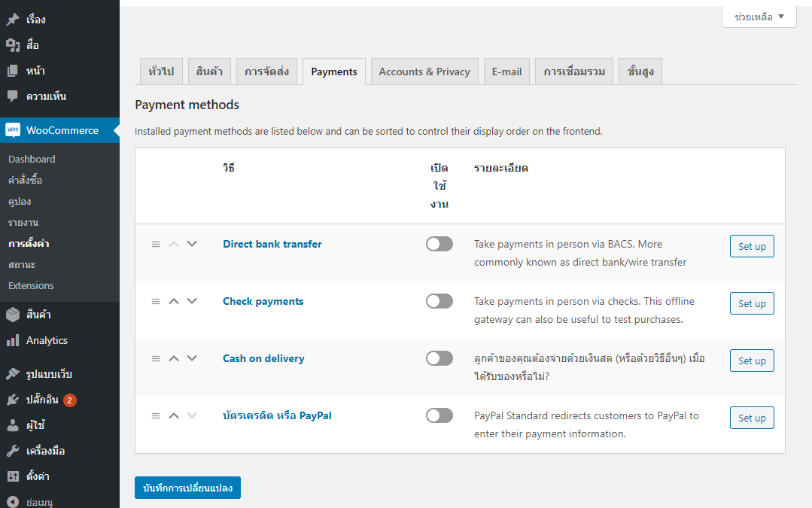Select the Payments tab
This screenshot has width=812, height=508.
(x=334, y=71)
